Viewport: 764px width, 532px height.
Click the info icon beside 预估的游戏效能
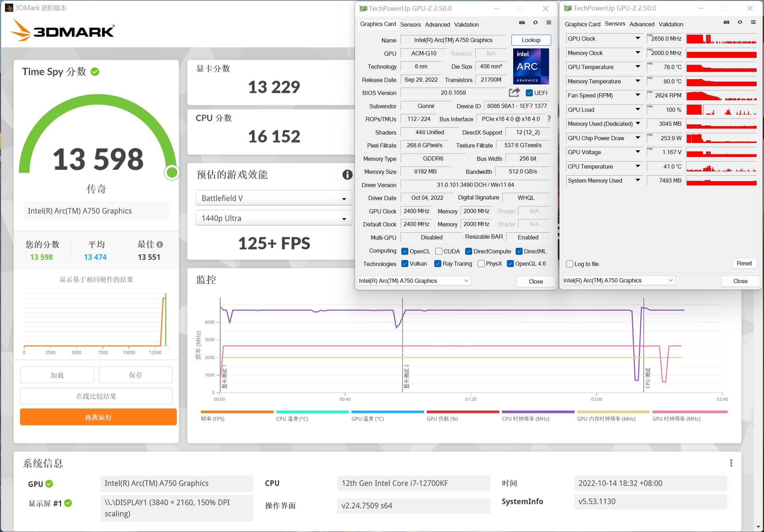tap(348, 175)
